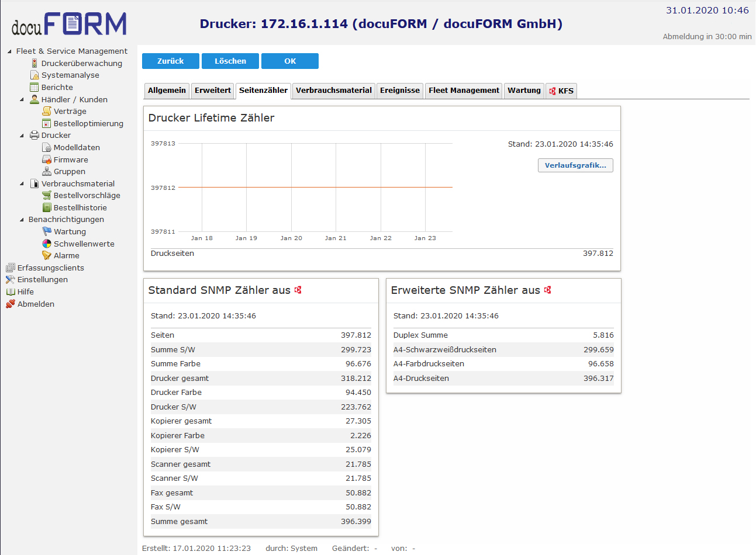Image resolution: width=756 pixels, height=555 pixels.
Task: Click the Kopierer Farbe row label
Action: [178, 435]
